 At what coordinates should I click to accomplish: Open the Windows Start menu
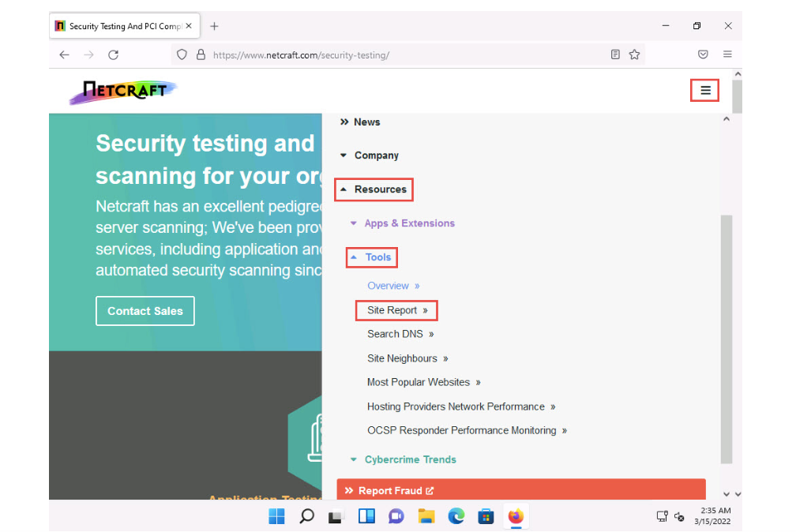click(x=276, y=516)
